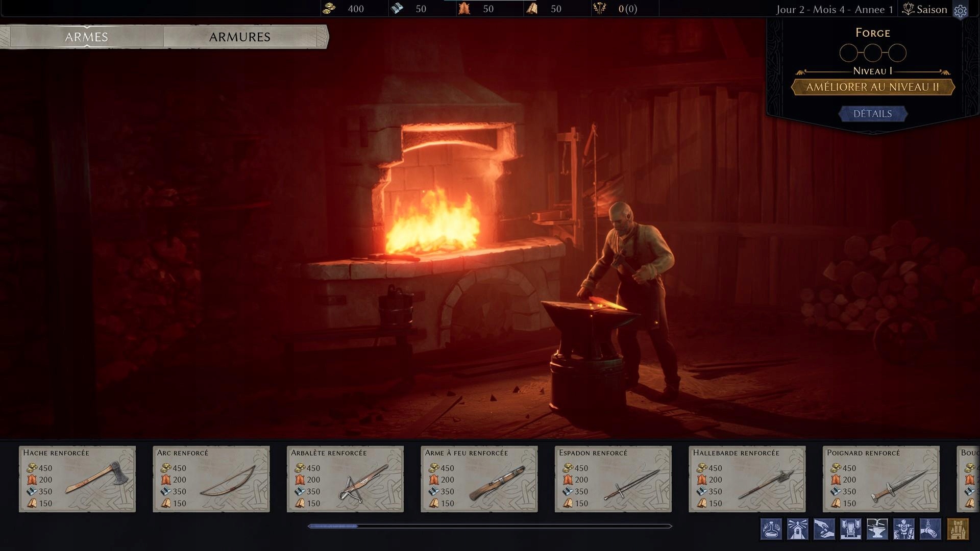Click the golden castle overview icon
This screenshot has height=551, width=980.
[x=957, y=529]
